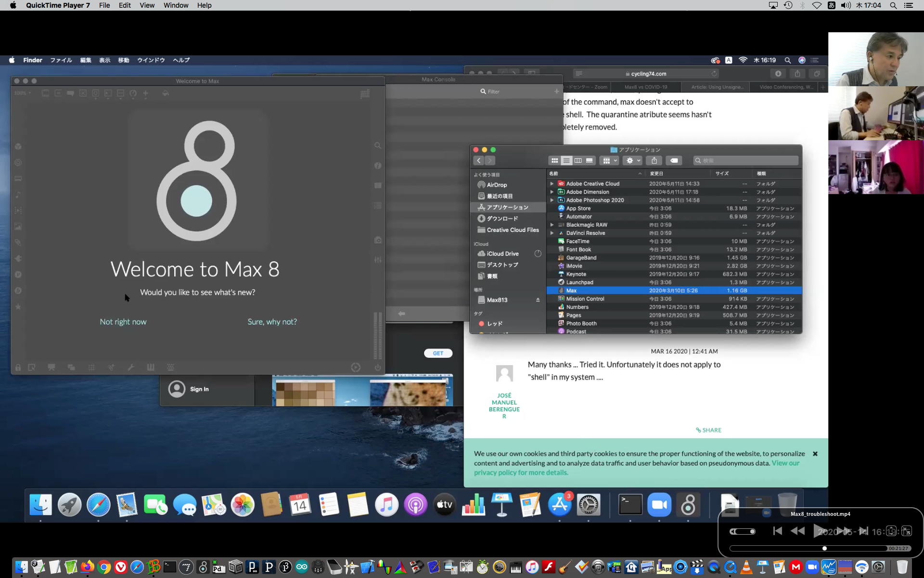Jump to the start of the movie
This screenshot has width=924, height=578.
tap(777, 531)
